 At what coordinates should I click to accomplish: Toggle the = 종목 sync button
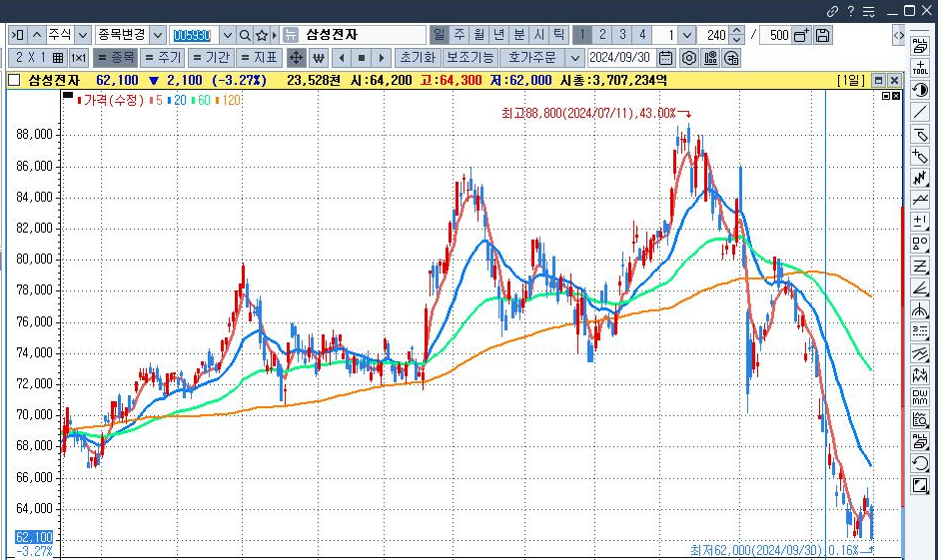point(116,58)
